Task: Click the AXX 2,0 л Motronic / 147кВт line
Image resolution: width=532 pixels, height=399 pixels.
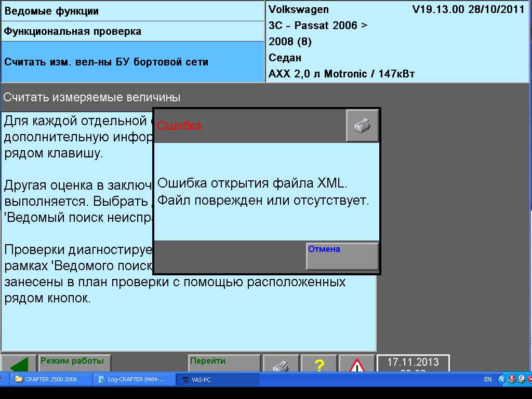Action: point(342,74)
